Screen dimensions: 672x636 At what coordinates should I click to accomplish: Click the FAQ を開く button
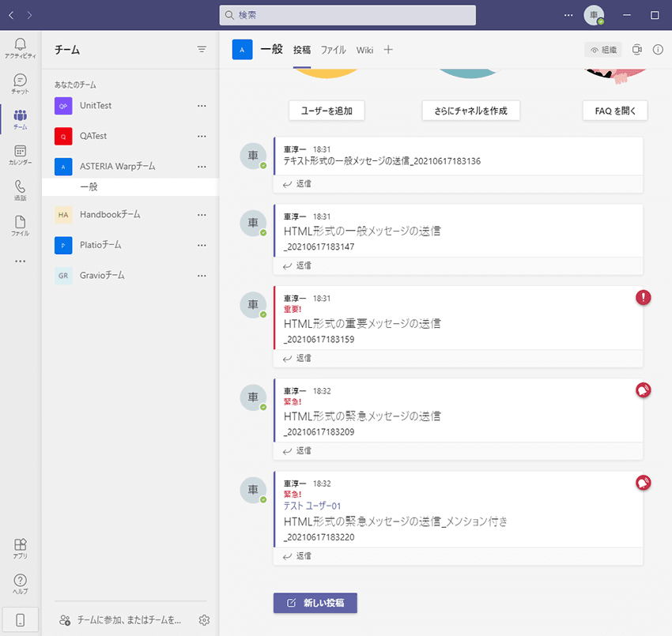pyautogui.click(x=615, y=111)
